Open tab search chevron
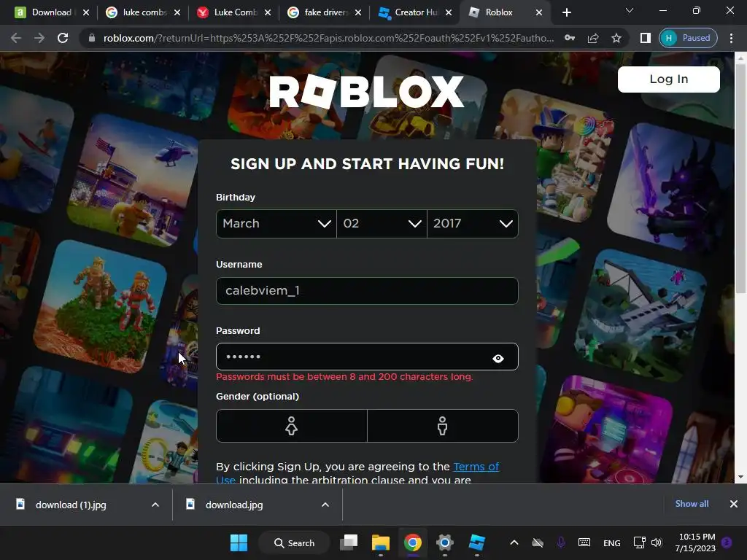This screenshot has width=747, height=560. click(630, 10)
